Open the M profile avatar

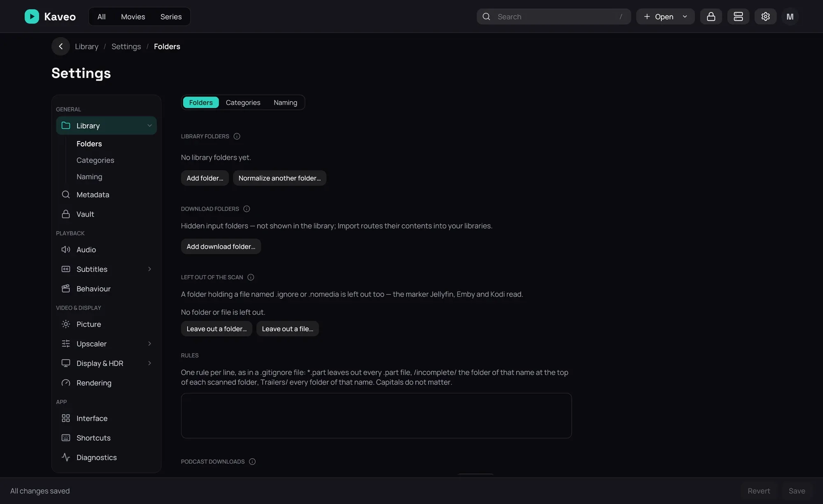(x=790, y=16)
